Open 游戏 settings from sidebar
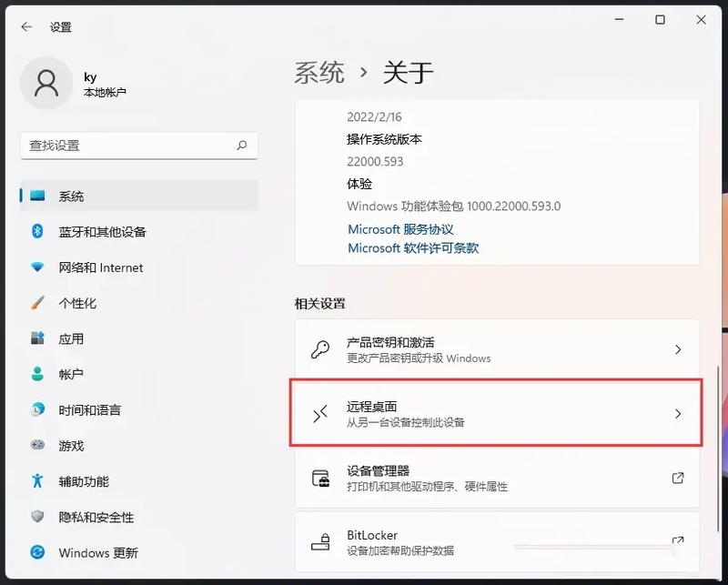The width and height of the screenshot is (728, 585). [73, 446]
